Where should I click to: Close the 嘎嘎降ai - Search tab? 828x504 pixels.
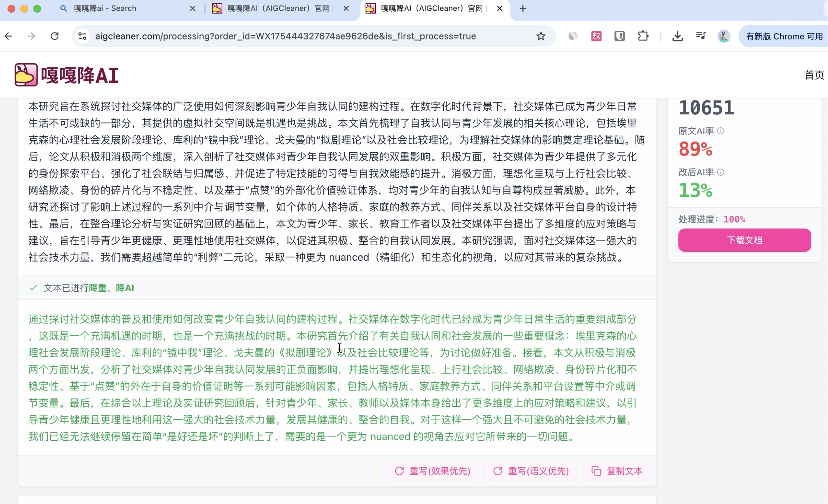click(192, 8)
